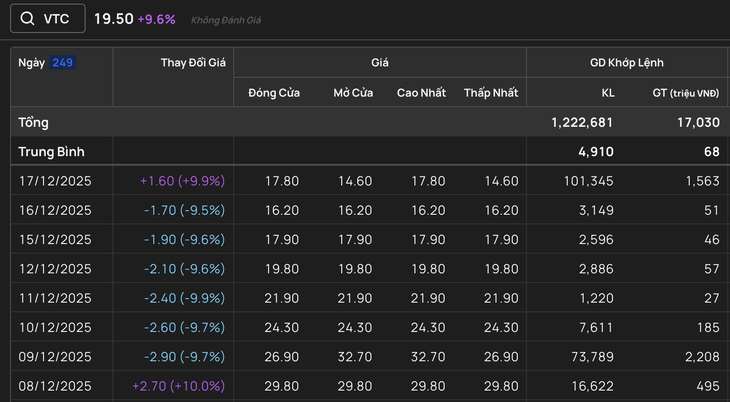
Task: Select the Thay Đổi Giá column header
Action: [193, 63]
